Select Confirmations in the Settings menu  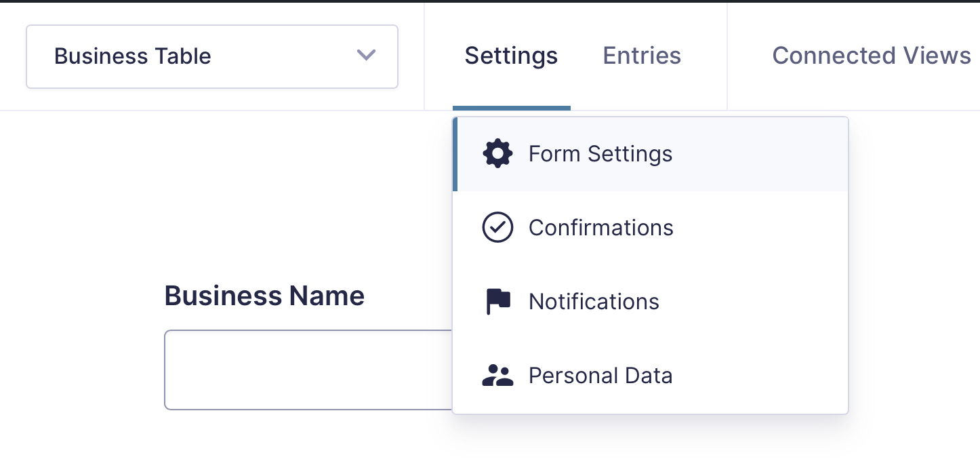[600, 228]
